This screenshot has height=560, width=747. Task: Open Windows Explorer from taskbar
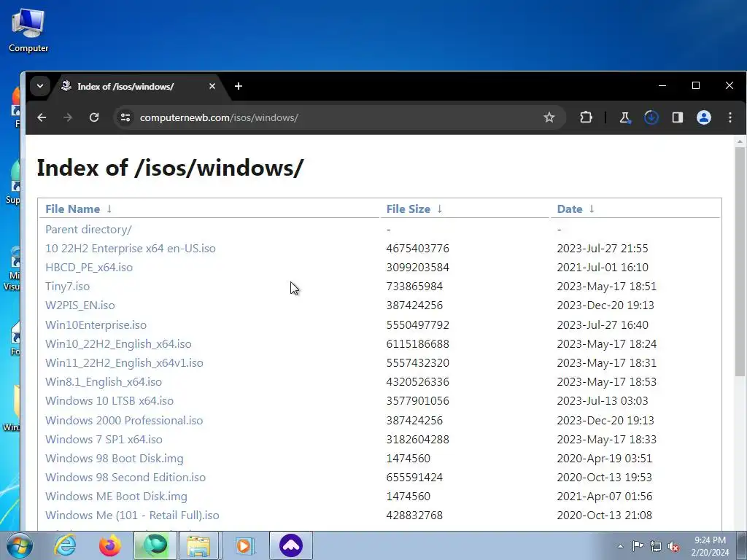coord(198,545)
